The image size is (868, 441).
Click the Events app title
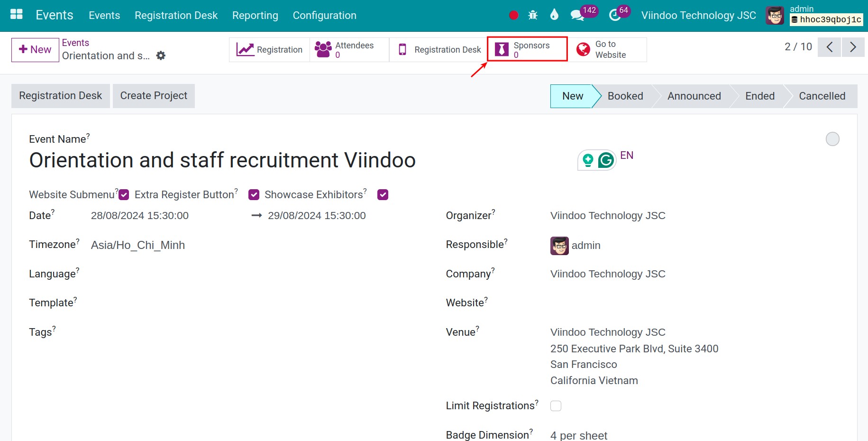pos(55,15)
